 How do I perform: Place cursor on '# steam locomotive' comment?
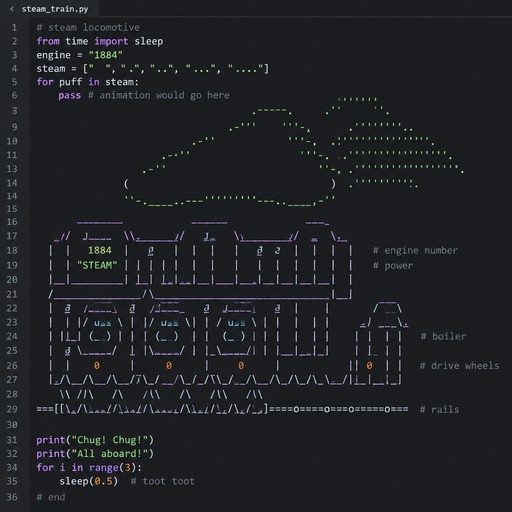pos(88,27)
